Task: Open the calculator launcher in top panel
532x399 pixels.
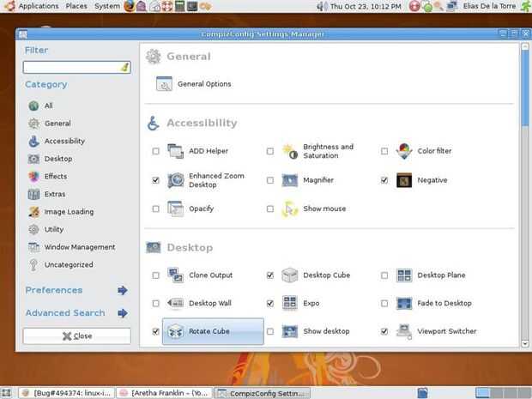Action: [179, 6]
